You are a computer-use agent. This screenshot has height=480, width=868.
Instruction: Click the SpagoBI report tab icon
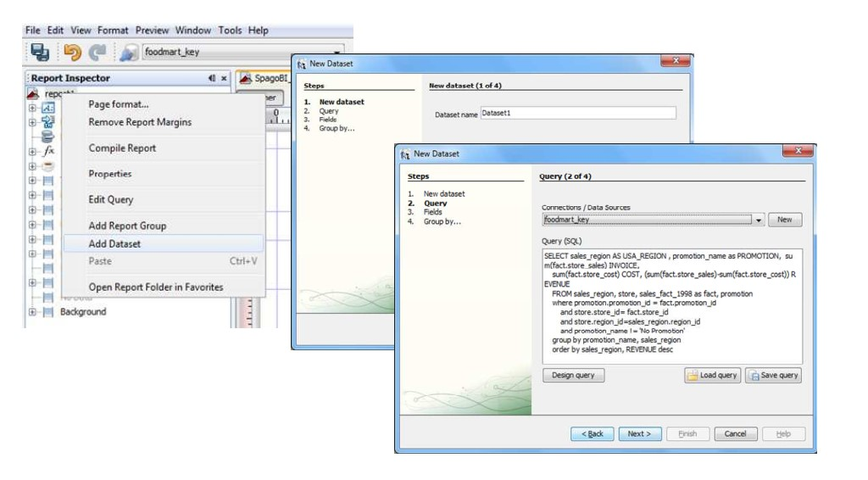pyautogui.click(x=245, y=78)
